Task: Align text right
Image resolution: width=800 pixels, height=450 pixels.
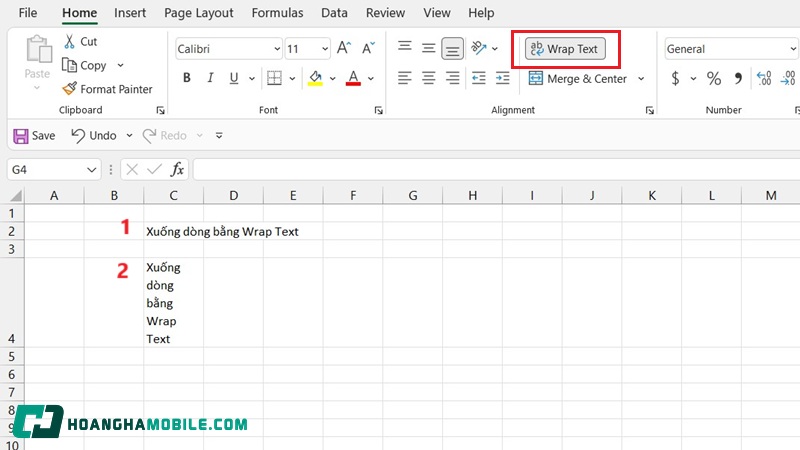Action: pos(453,78)
